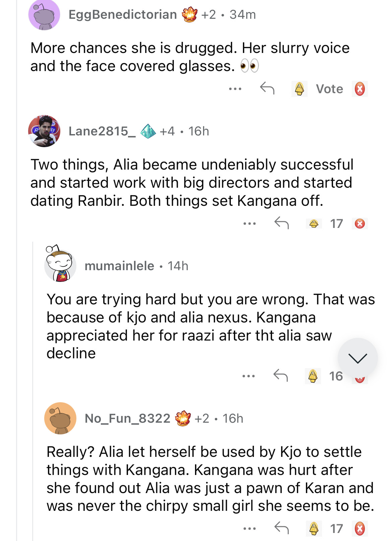
Task: Upvote No_Fun_8322's comment
Action: click(x=314, y=529)
